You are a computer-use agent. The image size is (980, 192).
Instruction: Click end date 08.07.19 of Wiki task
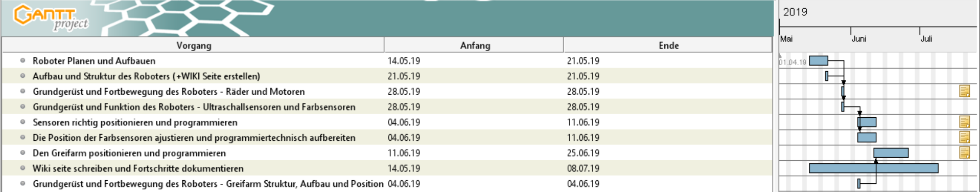583,168
